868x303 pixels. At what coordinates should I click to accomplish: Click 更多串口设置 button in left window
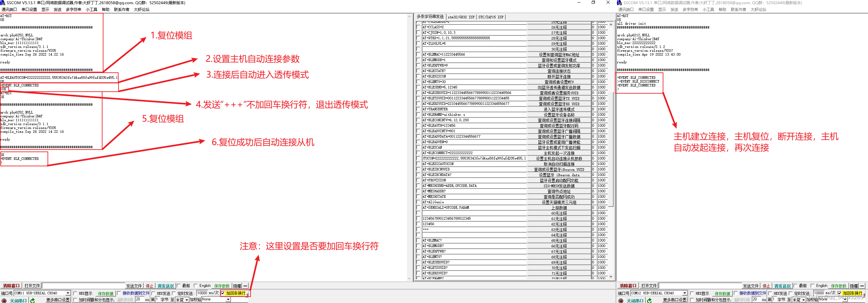pyautogui.click(x=58, y=300)
